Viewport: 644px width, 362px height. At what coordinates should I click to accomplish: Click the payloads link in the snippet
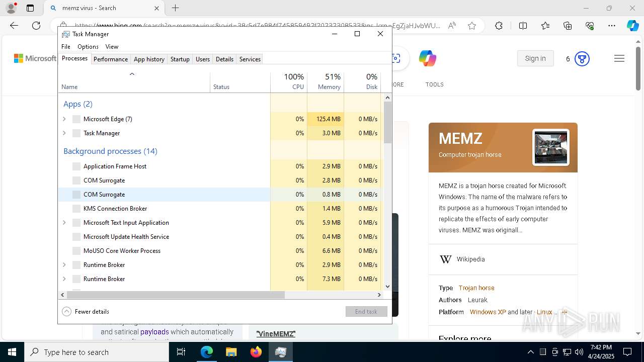[x=154, y=332]
